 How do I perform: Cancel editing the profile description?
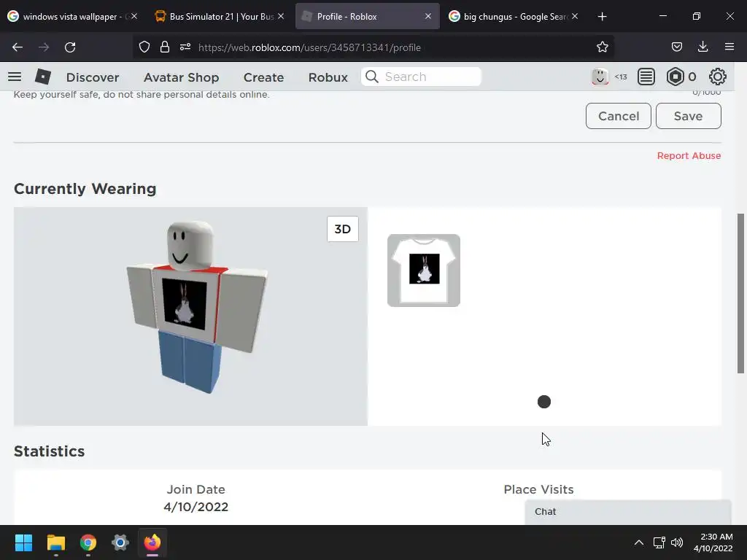point(619,116)
